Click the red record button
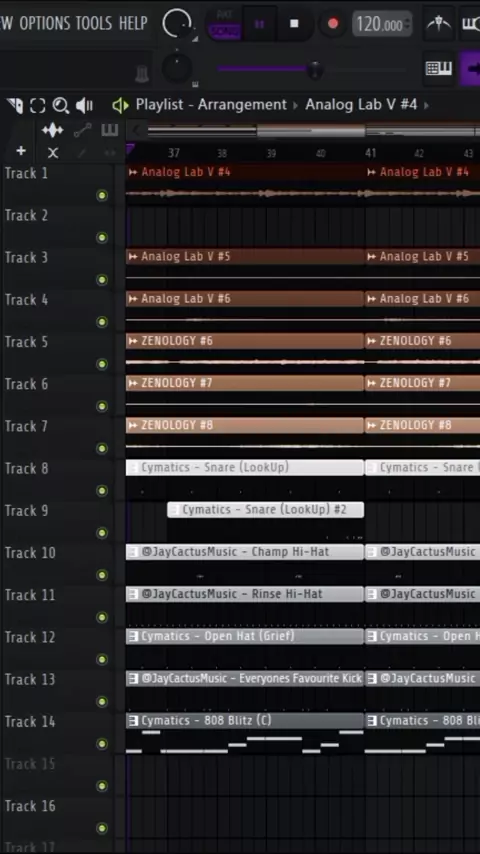 [x=333, y=24]
